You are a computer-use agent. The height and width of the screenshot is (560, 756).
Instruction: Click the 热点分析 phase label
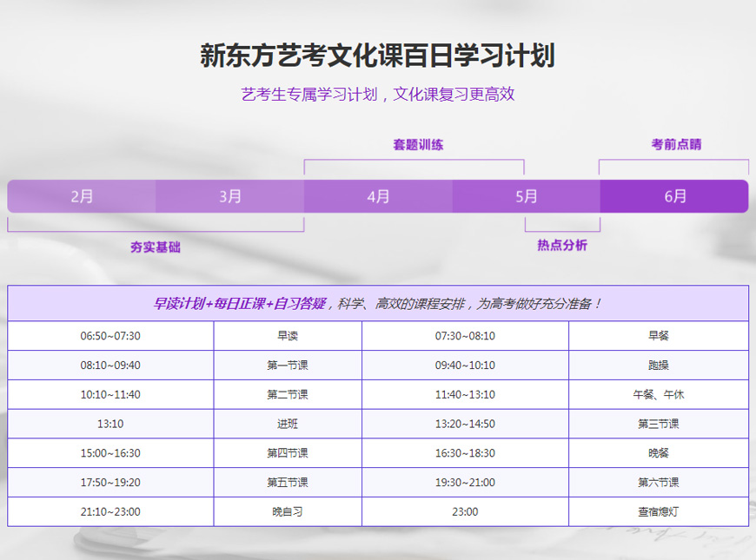pyautogui.click(x=562, y=246)
